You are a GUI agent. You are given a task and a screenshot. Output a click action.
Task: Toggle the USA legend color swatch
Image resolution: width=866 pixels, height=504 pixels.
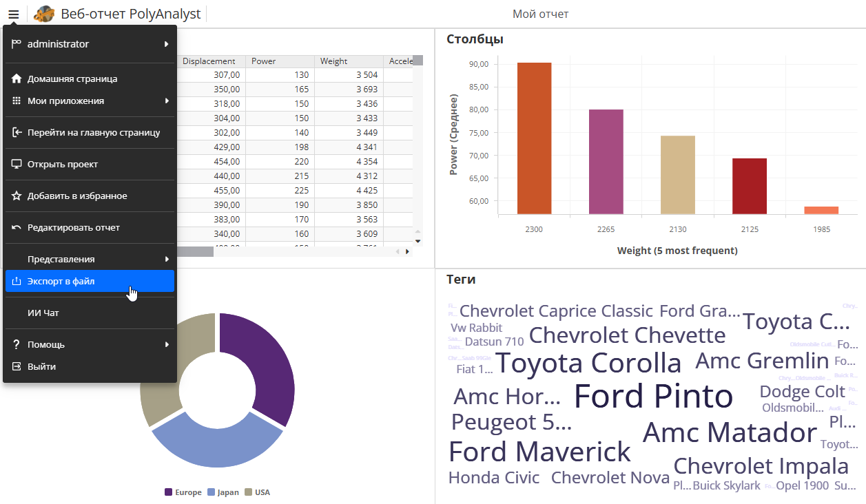[248, 492]
